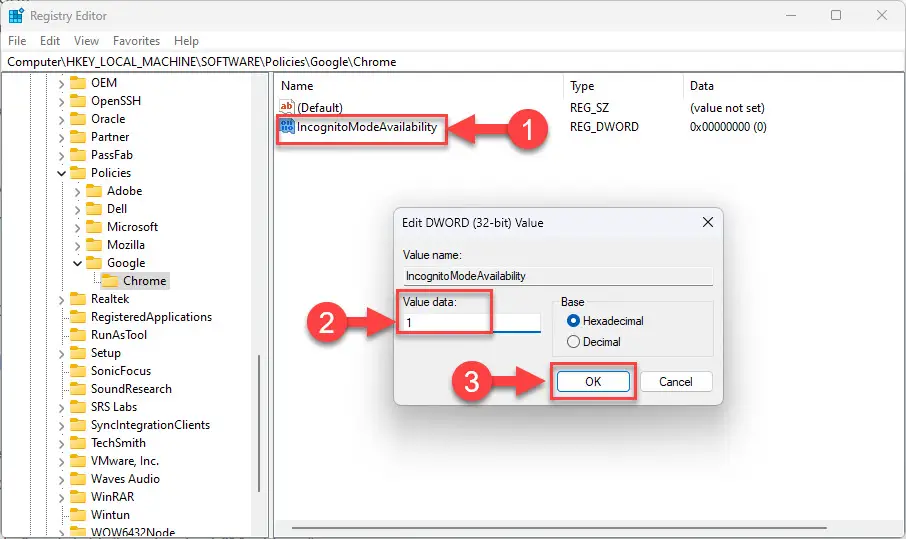Select the Decimal base option
Viewport: 906px width, 539px height.
click(x=573, y=341)
